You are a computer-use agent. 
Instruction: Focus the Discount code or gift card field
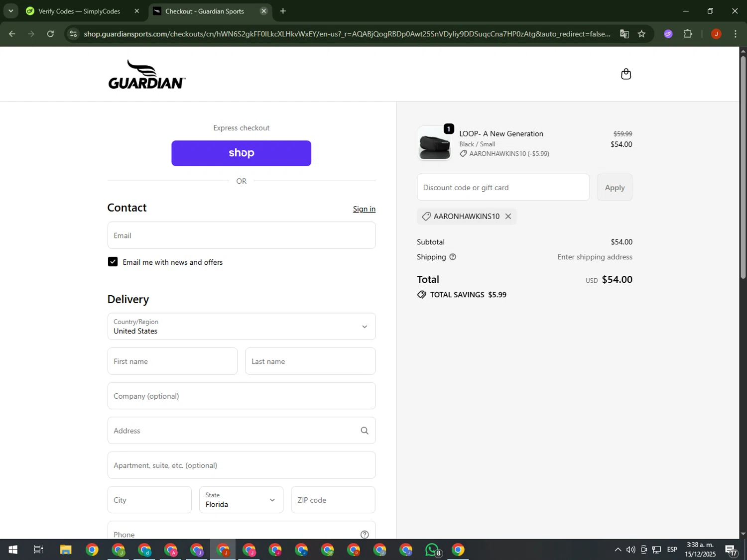(x=503, y=188)
